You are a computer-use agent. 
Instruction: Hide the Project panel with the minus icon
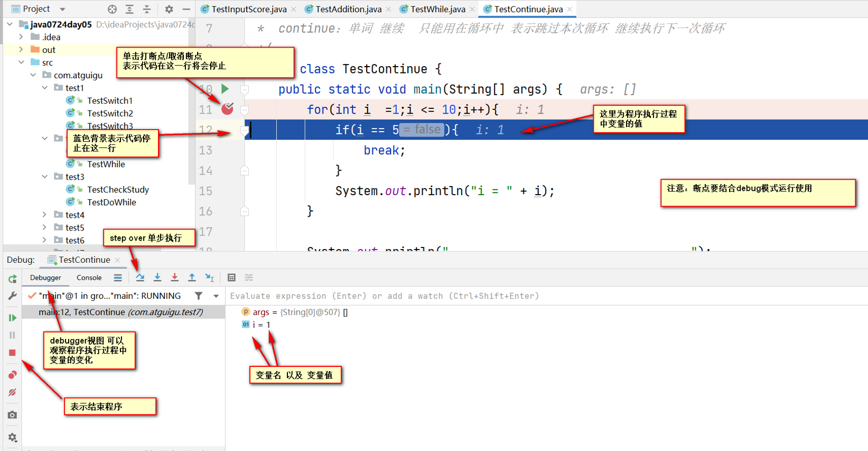coord(186,9)
